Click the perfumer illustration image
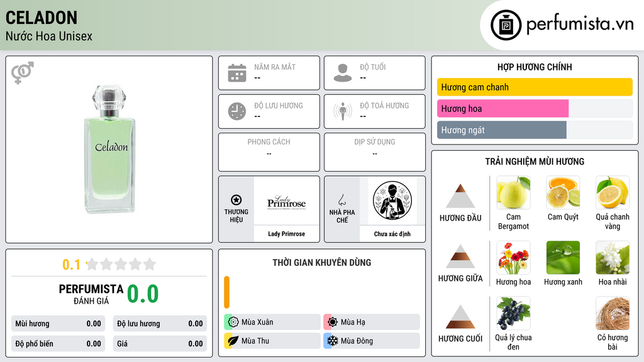This screenshot has width=644, height=362. [392, 200]
